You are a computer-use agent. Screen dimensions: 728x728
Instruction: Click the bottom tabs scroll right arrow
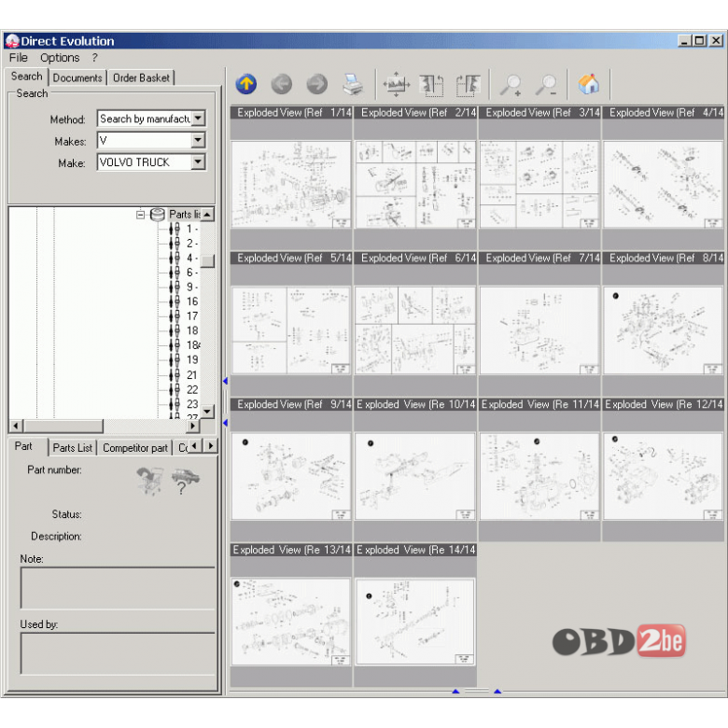tap(211, 446)
